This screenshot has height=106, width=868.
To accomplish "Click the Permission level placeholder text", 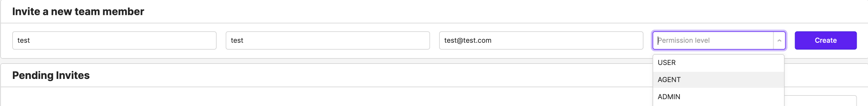I will (684, 40).
